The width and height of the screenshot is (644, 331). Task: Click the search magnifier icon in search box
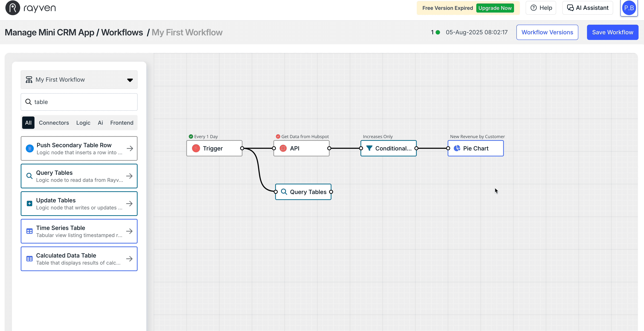[x=28, y=102]
